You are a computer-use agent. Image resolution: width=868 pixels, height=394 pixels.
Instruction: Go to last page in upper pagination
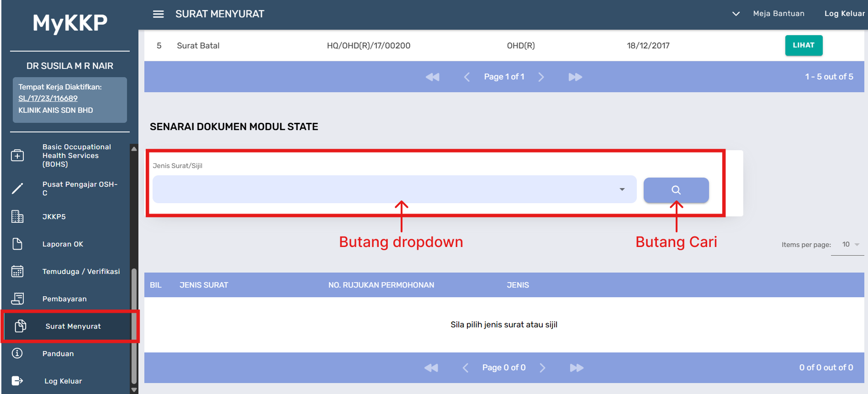point(575,77)
